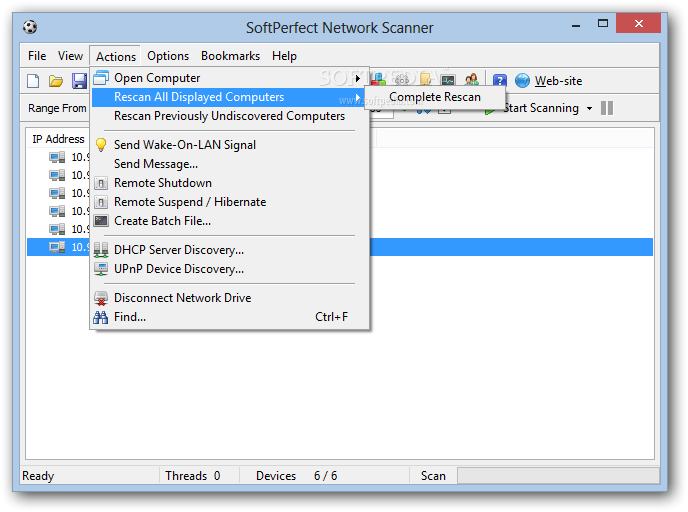Click the Remote Suspend / Hibernate icon
The height and width of the screenshot is (512, 688).
101,202
